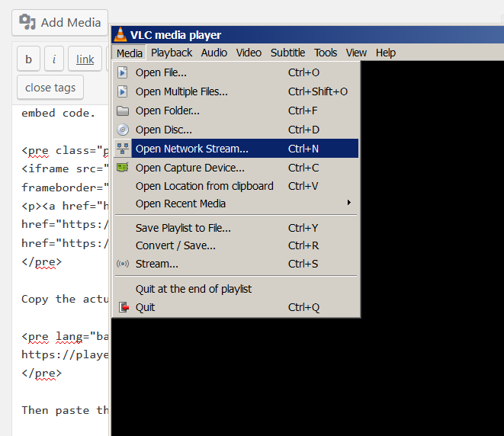Click the Open Disc icon
504x436 pixels.
(123, 130)
